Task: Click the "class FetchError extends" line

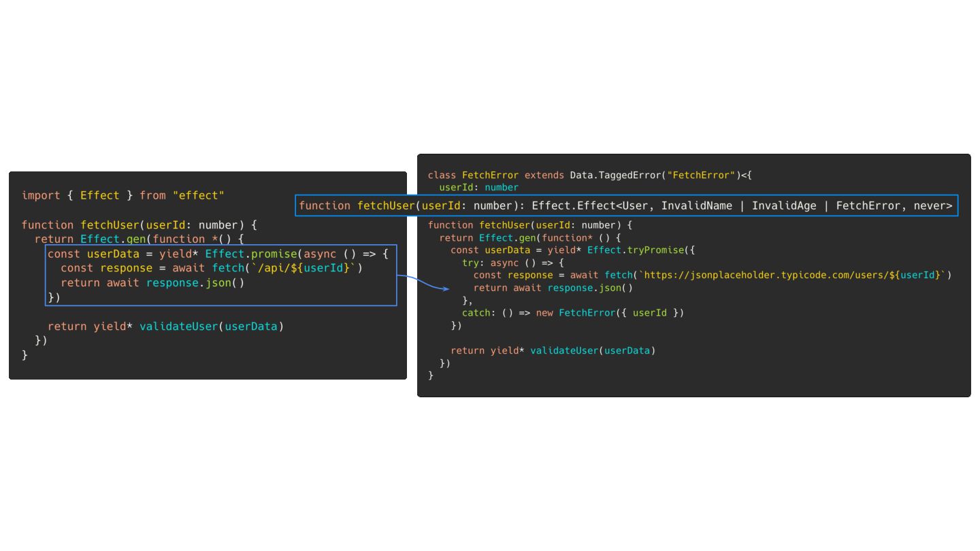Action: [x=589, y=176]
